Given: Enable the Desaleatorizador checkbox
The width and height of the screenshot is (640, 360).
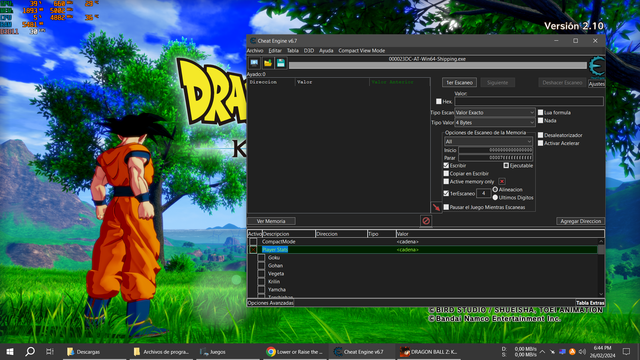Looking at the screenshot, I should tap(540, 135).
